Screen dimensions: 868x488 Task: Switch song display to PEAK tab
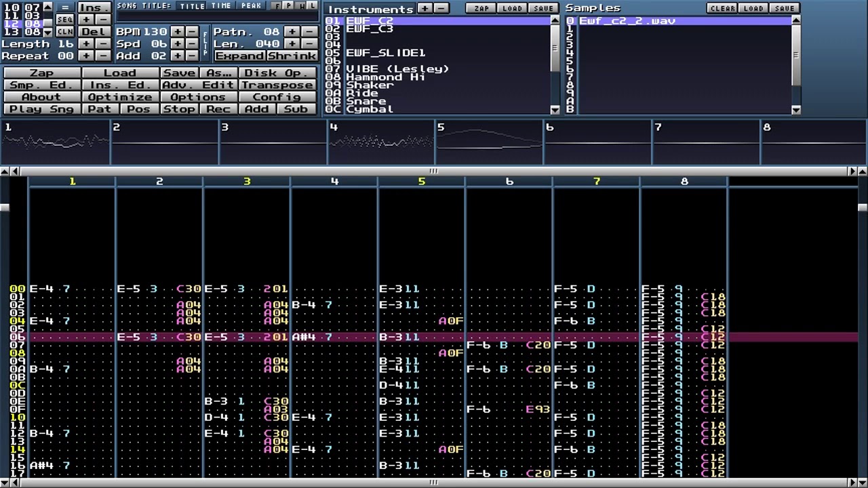pyautogui.click(x=251, y=6)
